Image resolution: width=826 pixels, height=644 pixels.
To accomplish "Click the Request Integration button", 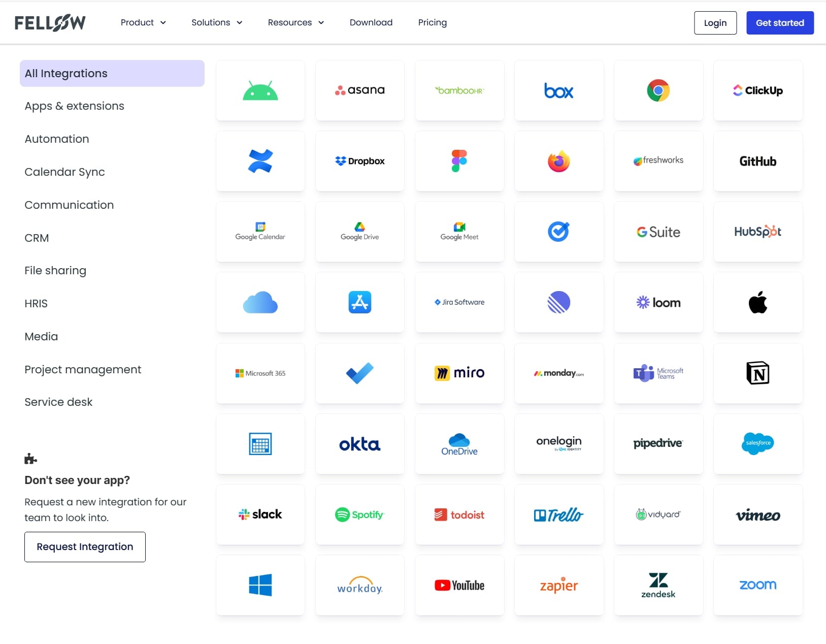I will [85, 546].
